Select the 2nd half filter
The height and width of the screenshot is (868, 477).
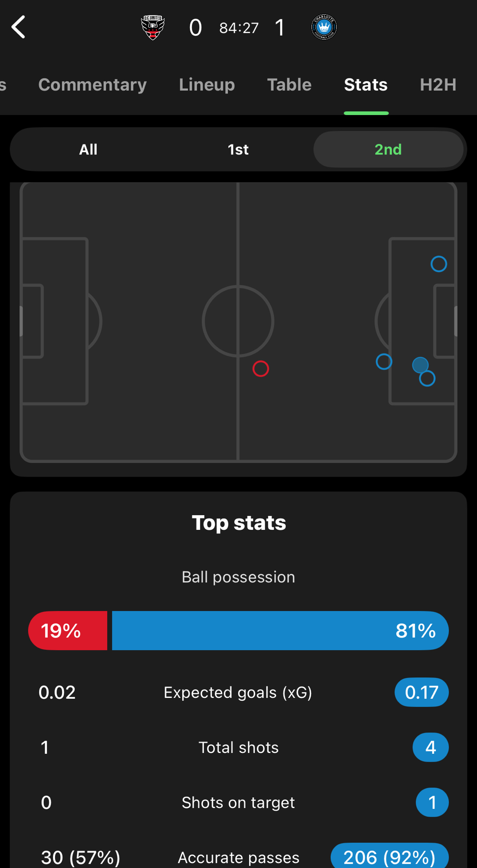point(388,150)
